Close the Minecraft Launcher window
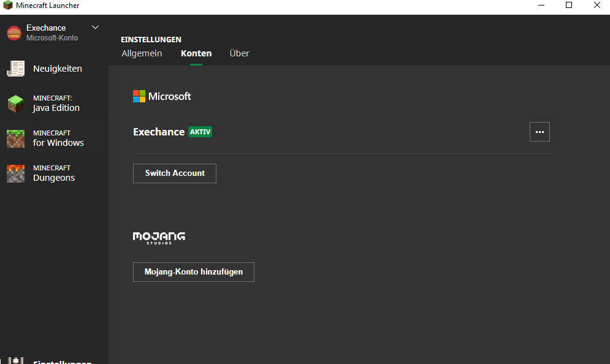Image resolution: width=610 pixels, height=364 pixels. pyautogui.click(x=597, y=5)
